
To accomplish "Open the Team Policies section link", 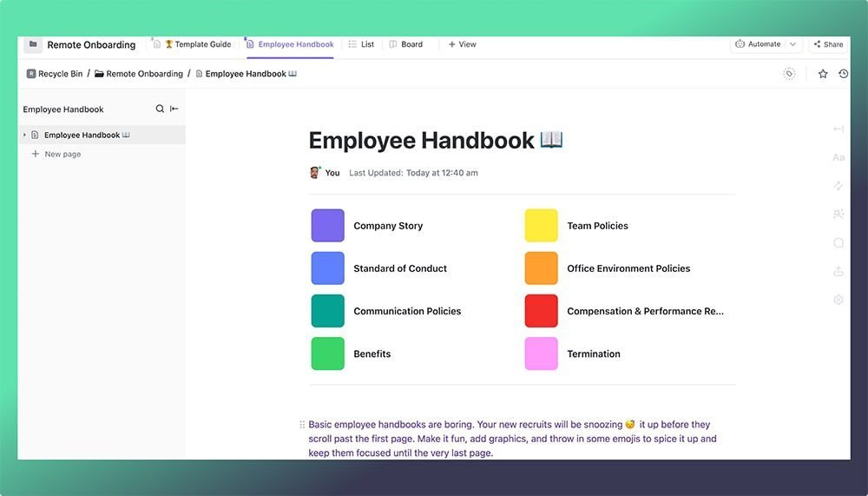I will (597, 226).
